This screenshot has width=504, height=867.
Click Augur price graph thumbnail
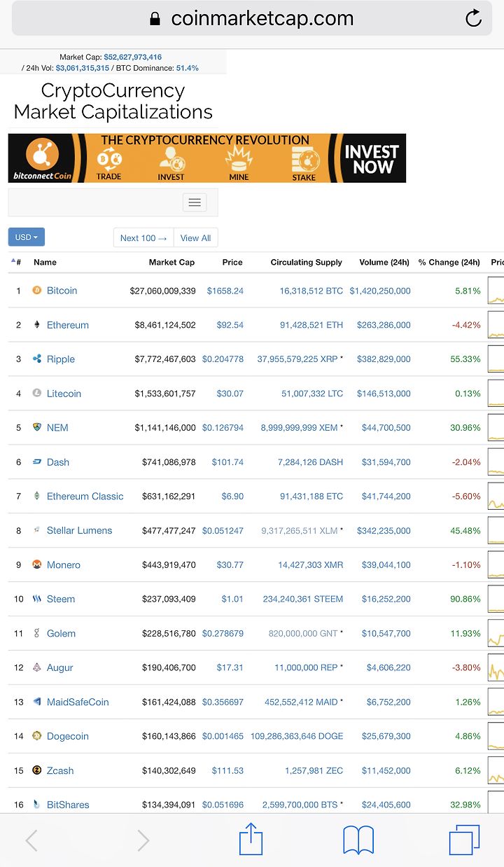pos(496,667)
